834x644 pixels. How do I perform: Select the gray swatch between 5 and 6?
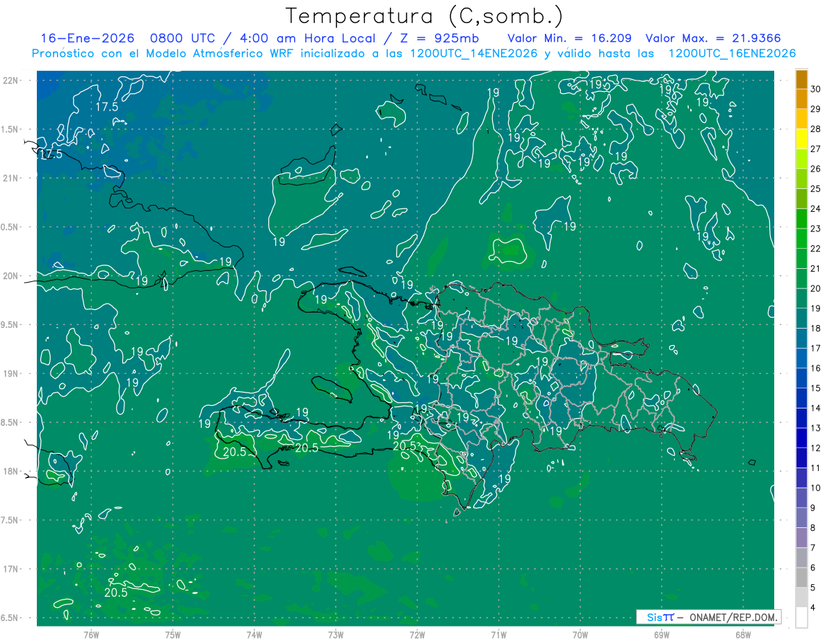(x=801, y=577)
